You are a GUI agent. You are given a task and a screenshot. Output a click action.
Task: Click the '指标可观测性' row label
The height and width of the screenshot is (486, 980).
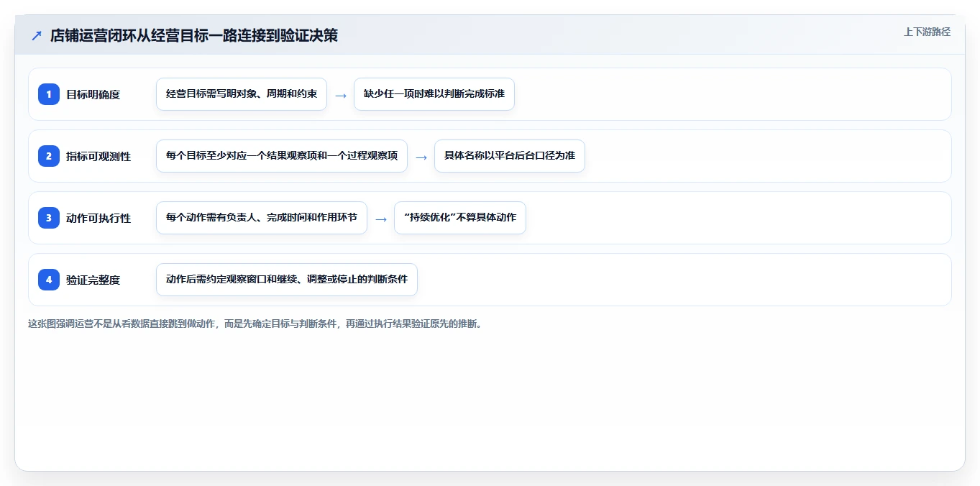[99, 156]
